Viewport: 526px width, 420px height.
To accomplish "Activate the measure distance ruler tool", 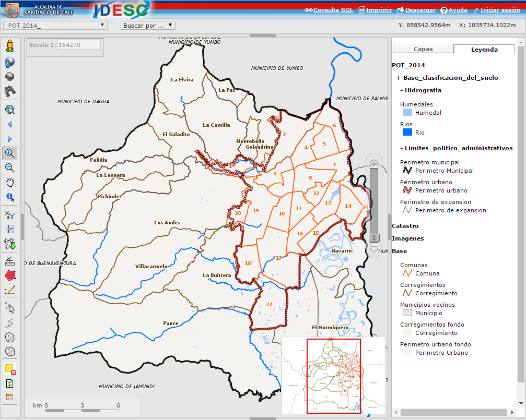I will 9,261.
